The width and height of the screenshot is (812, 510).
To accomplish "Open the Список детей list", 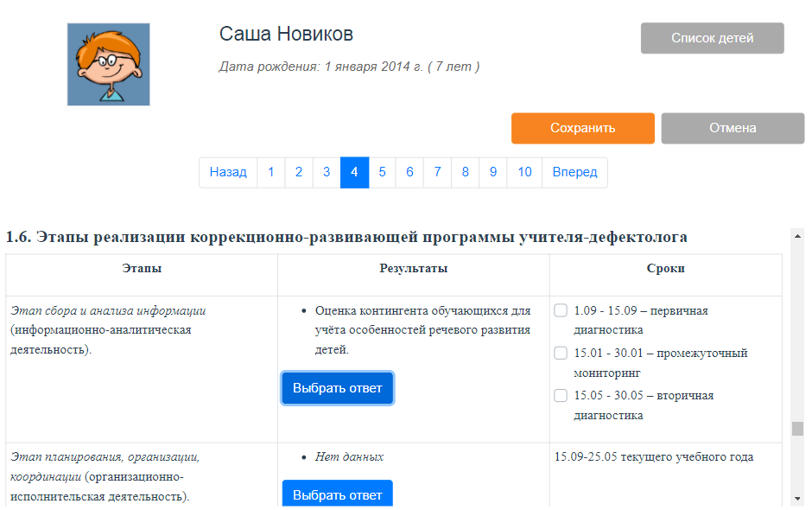I will click(712, 38).
